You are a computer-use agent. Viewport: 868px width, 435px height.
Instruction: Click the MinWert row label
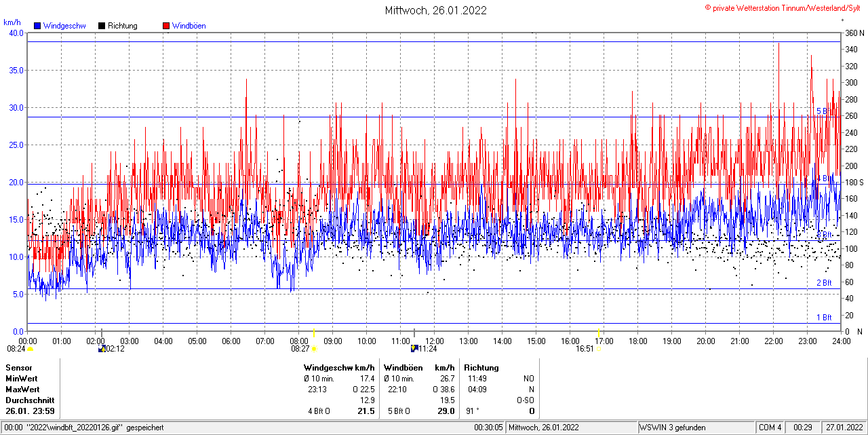coord(22,379)
